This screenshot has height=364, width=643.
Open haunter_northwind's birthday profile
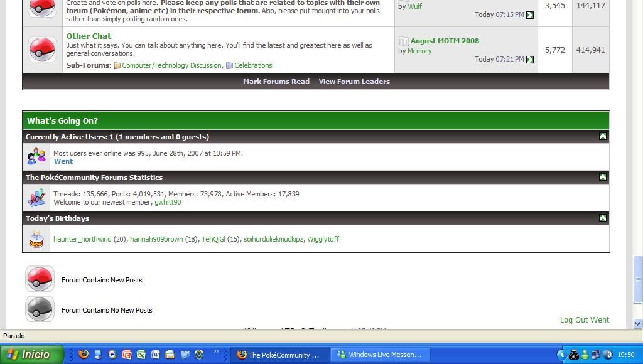point(82,239)
